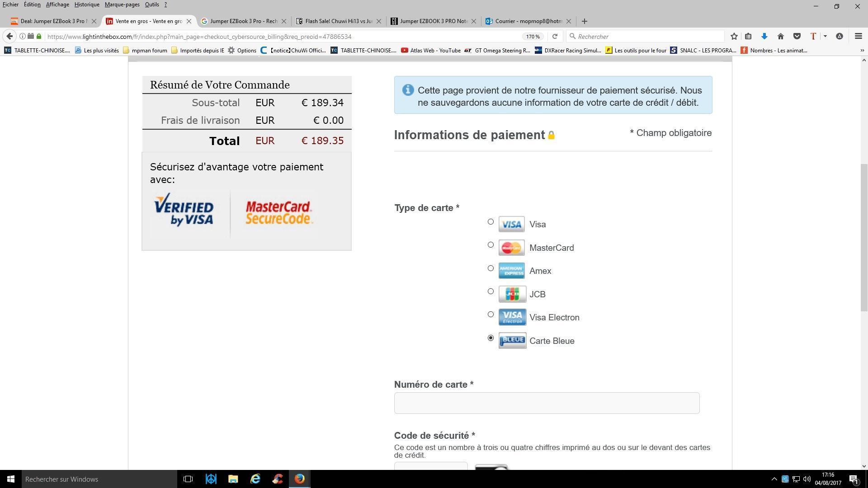Go to the Firefox home page

(x=780, y=36)
